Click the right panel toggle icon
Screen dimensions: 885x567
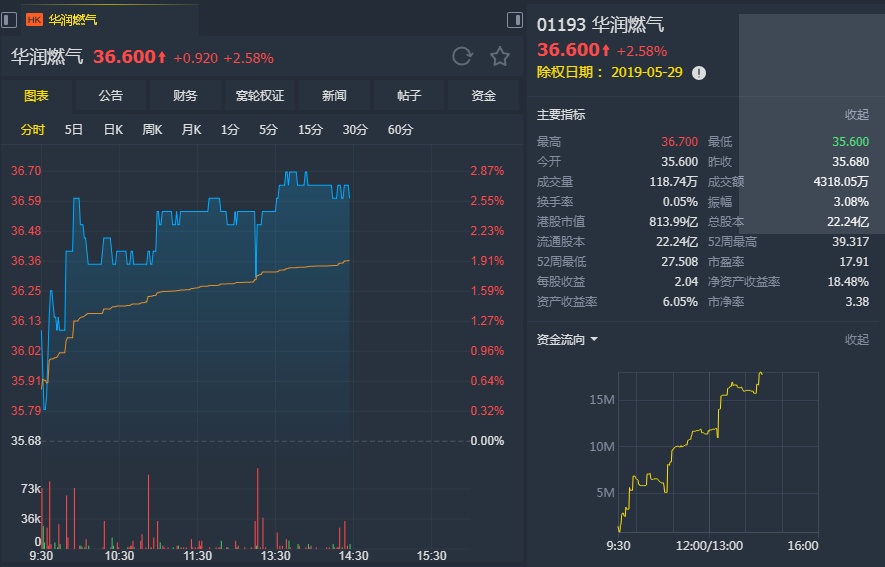coord(515,19)
